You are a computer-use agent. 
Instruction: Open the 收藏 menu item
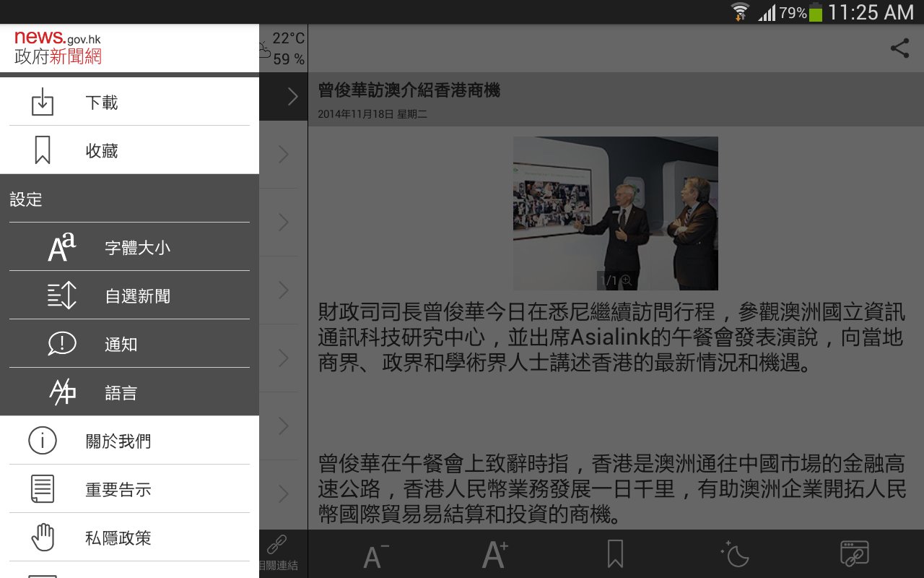tap(129, 150)
